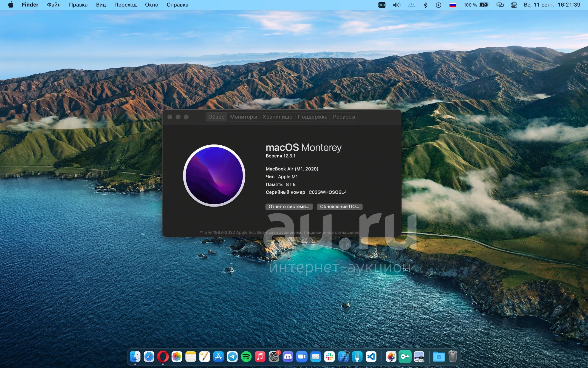Open Pixelmator Pro from the Dock
The height and width of the screenshot is (368, 588).
pos(391,357)
